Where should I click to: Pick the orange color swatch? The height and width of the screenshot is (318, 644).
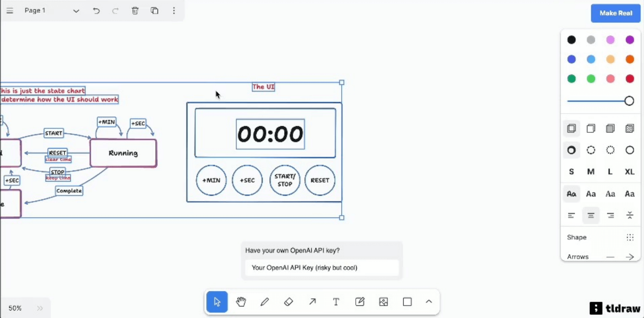(x=630, y=59)
